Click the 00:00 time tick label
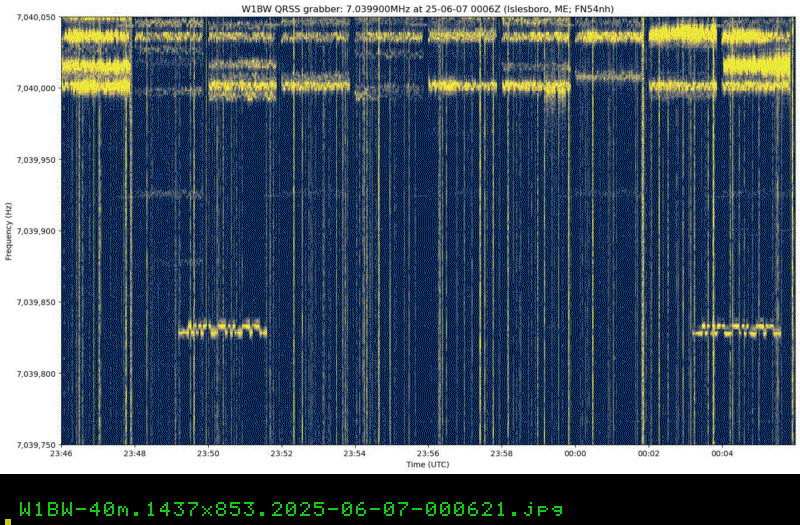Screen dimensions: 800x525 (x=575, y=453)
